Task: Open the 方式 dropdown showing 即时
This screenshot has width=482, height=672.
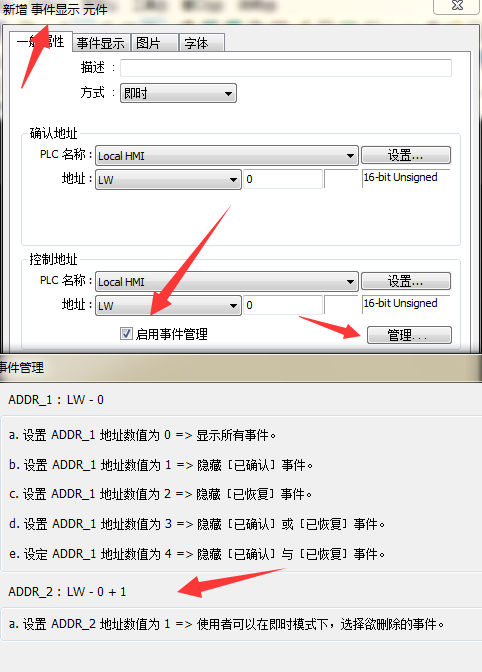Action: tap(178, 93)
